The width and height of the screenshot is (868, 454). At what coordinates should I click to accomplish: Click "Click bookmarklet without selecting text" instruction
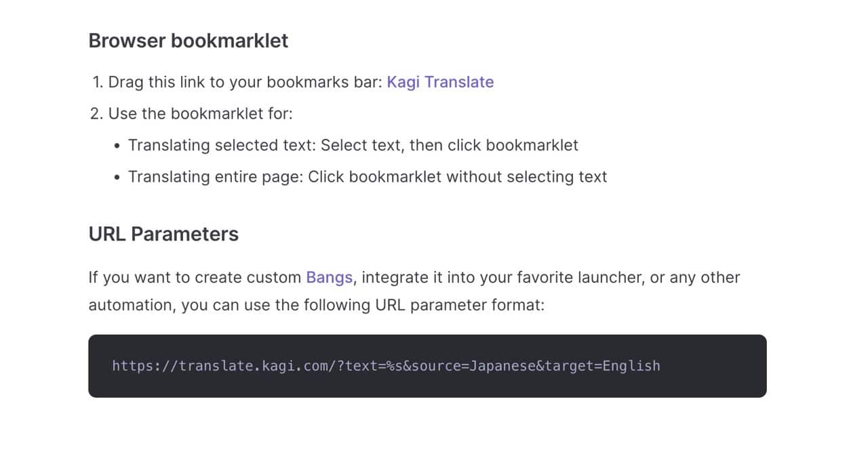[457, 177]
